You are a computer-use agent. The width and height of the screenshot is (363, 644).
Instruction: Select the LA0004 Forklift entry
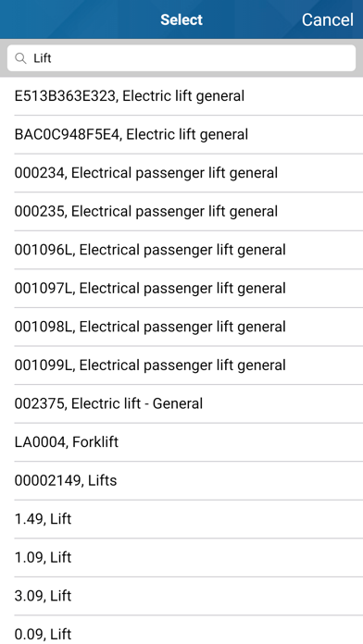click(181, 442)
